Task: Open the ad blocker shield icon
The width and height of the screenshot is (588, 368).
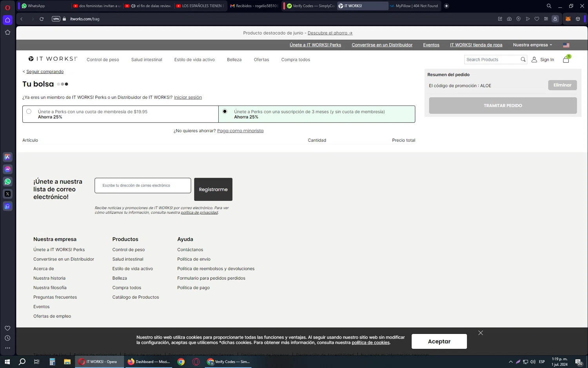Action: pos(518,19)
